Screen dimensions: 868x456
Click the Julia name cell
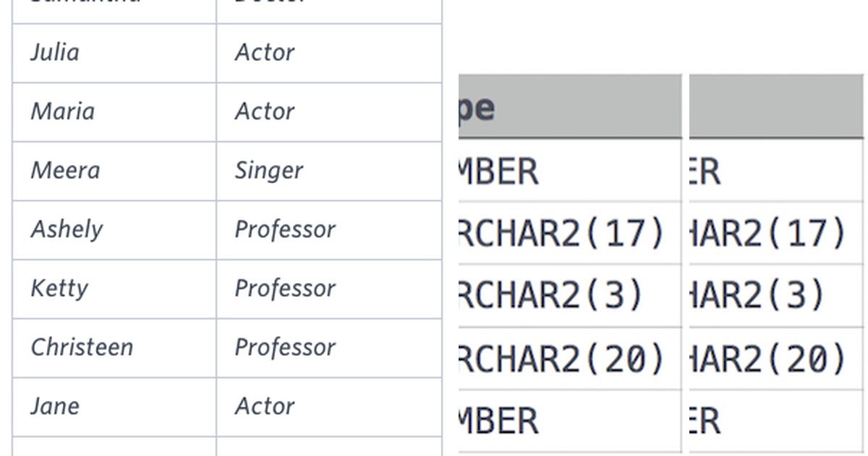click(x=114, y=53)
